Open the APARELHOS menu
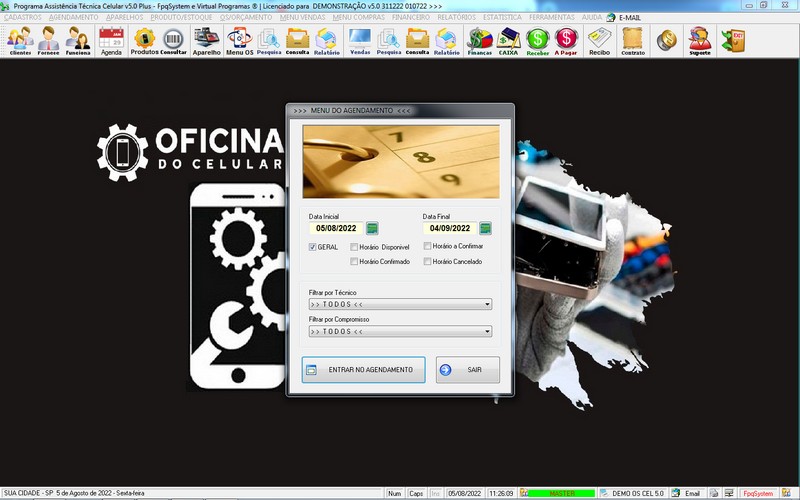The image size is (800, 500). (124, 17)
